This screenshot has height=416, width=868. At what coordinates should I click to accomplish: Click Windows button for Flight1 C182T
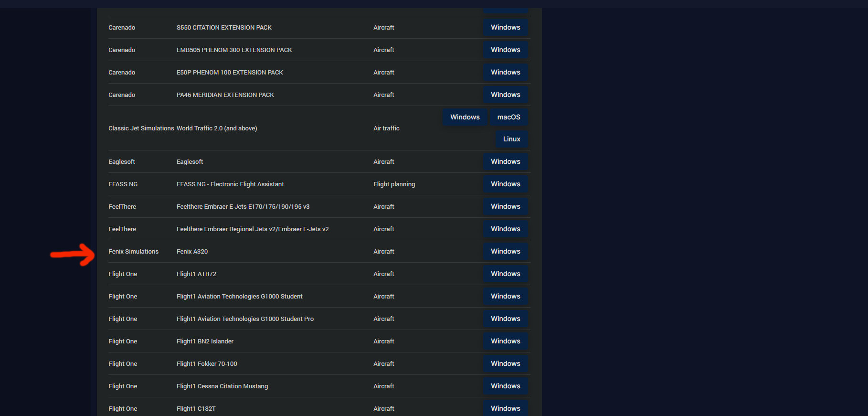click(x=506, y=408)
